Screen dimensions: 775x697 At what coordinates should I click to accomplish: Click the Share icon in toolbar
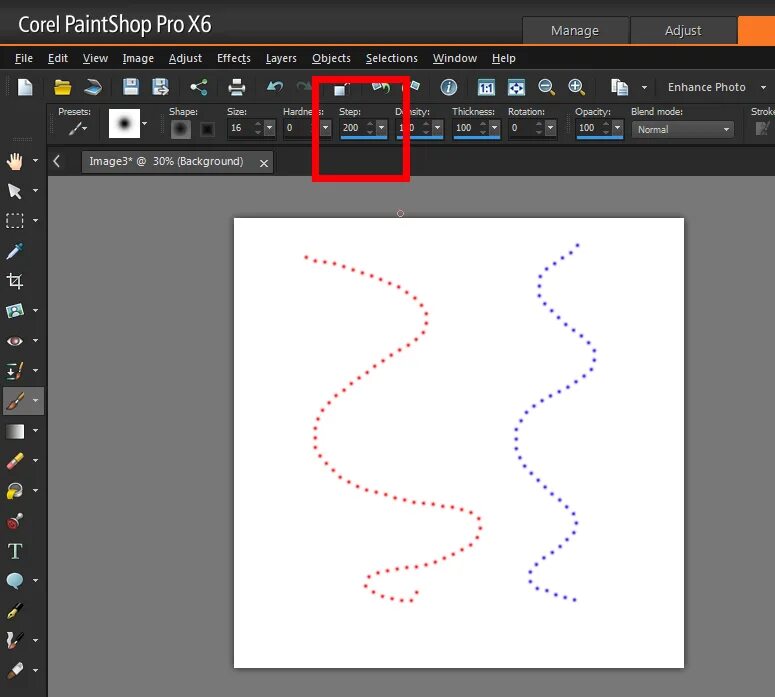[x=199, y=87]
